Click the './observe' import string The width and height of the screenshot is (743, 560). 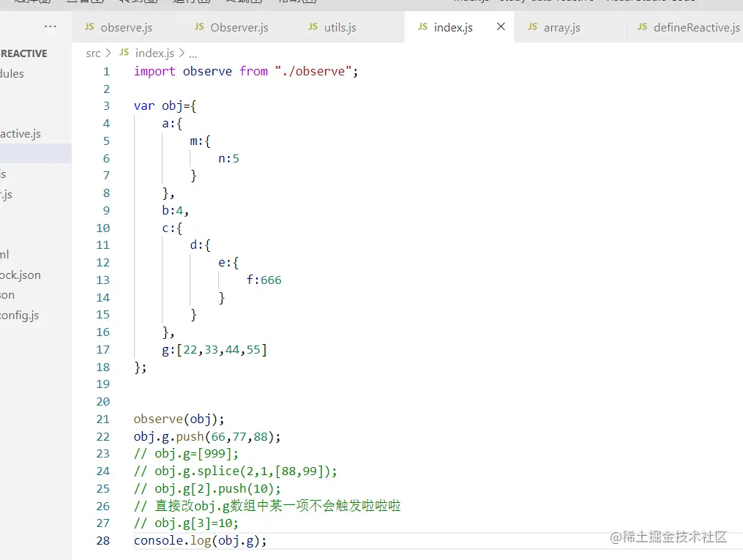313,72
